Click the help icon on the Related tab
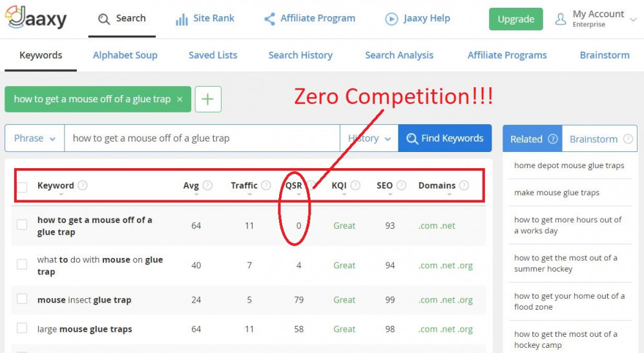The image size is (644, 353). click(x=553, y=139)
